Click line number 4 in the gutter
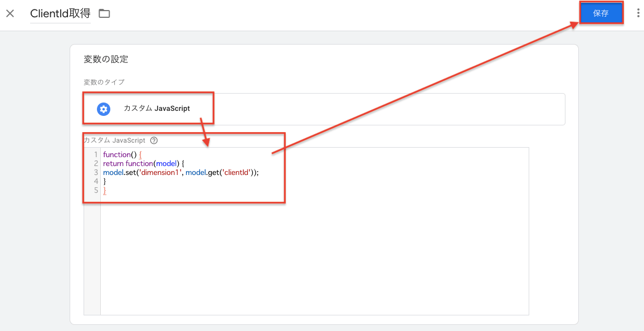 coord(96,181)
